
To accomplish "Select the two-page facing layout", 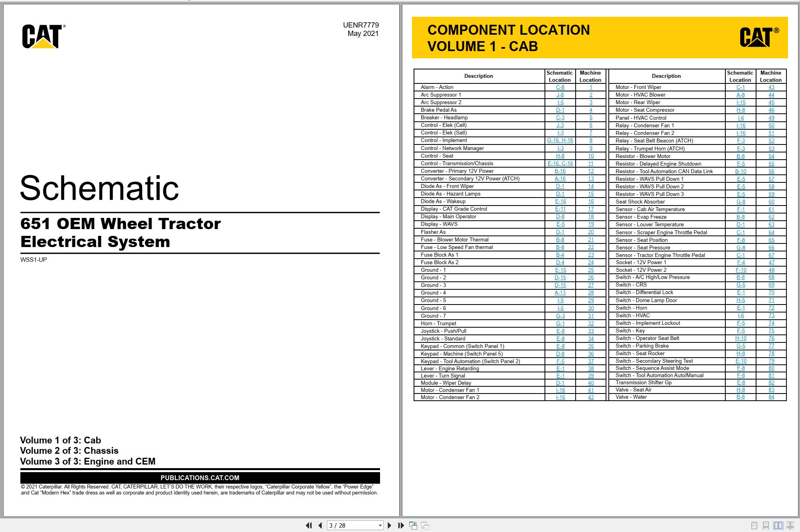I will (778, 526).
